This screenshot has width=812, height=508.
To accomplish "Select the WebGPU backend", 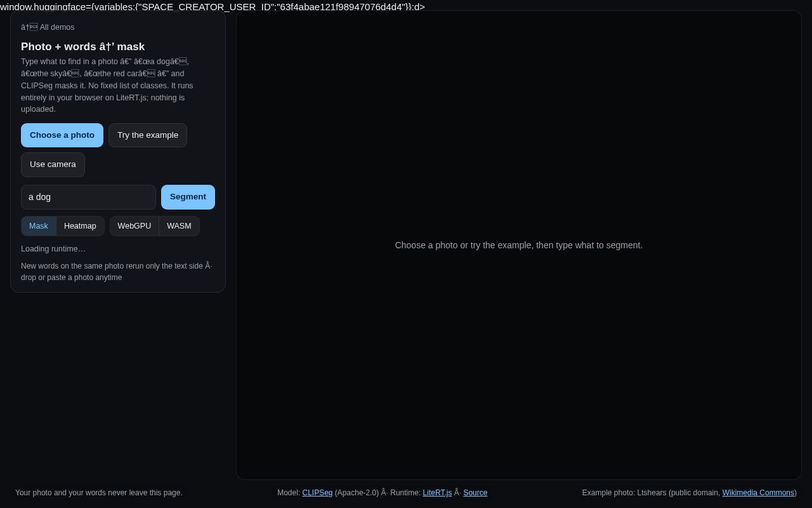I will point(134,226).
